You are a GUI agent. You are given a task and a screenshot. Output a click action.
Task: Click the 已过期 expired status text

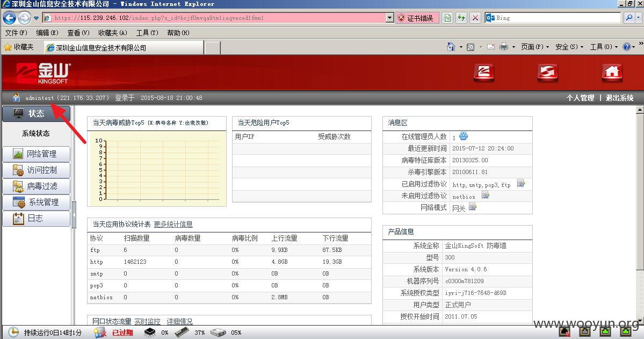click(x=122, y=333)
